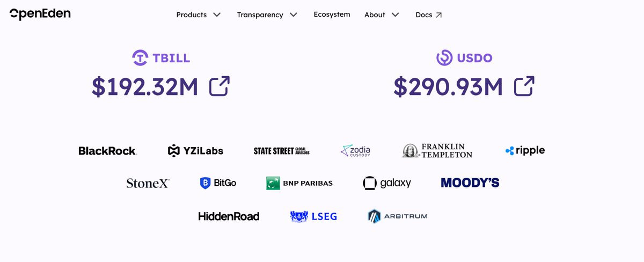The image size is (644, 262).
Task: Click the Arbitrum logo
Action: tap(398, 216)
